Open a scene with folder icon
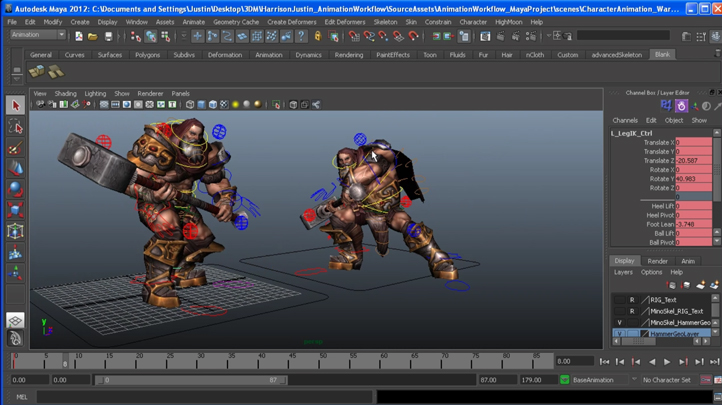This screenshot has width=722, height=405. point(93,36)
